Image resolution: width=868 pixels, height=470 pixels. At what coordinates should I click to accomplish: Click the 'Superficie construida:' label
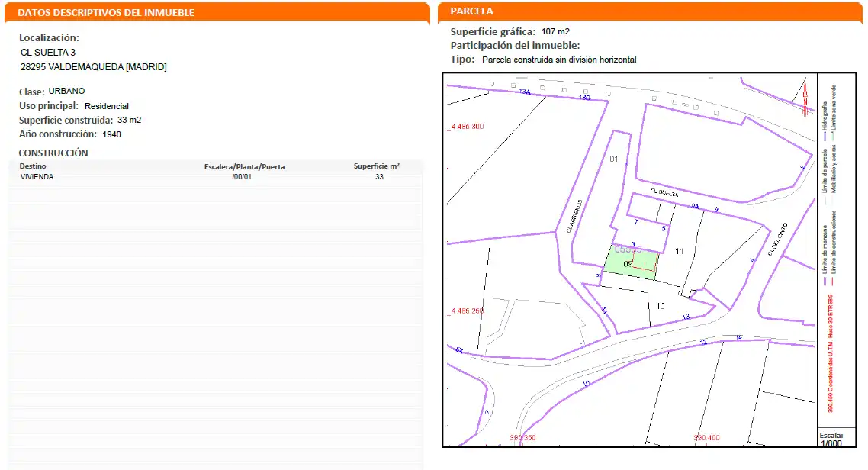click(x=66, y=120)
